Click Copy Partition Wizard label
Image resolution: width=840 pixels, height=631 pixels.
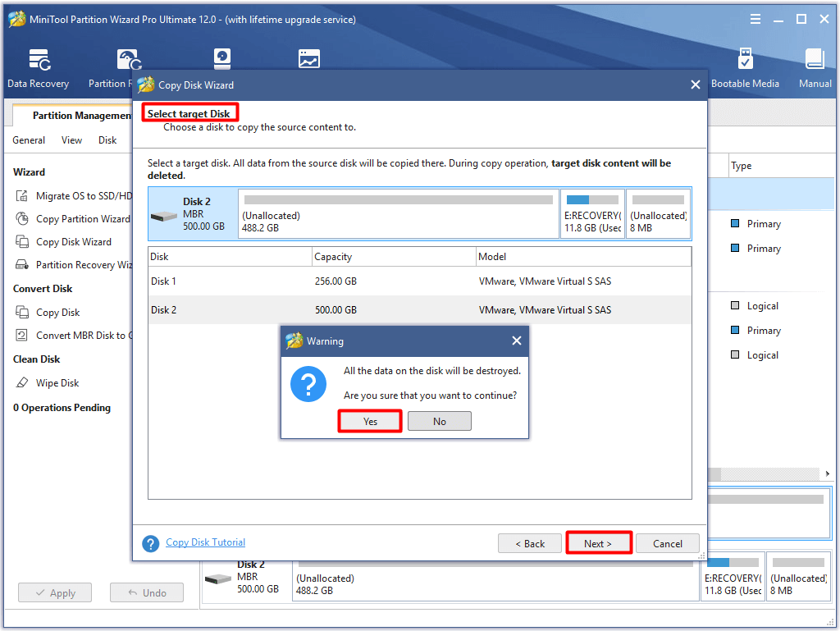click(x=83, y=218)
